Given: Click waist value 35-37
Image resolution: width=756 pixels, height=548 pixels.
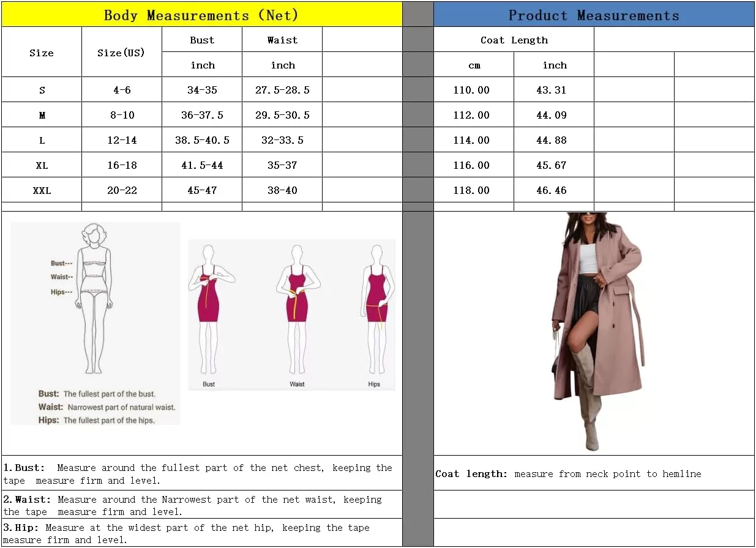Looking at the screenshot, I should (x=282, y=165).
